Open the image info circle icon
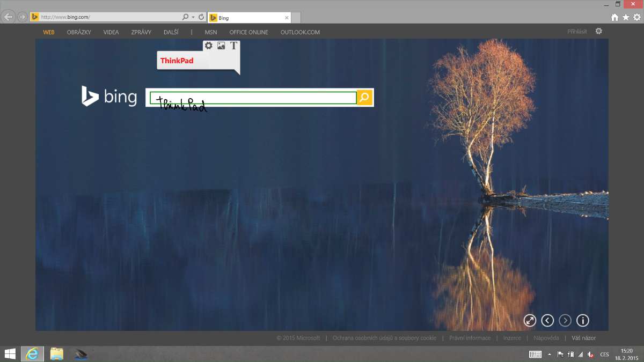644x362 pixels. (x=583, y=321)
